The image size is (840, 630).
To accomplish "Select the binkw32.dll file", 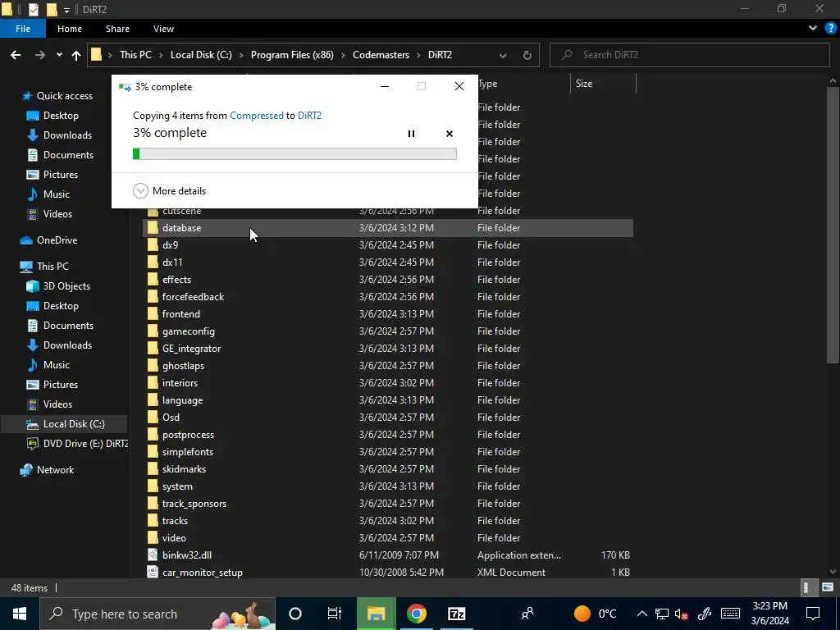I will tap(388, 555).
